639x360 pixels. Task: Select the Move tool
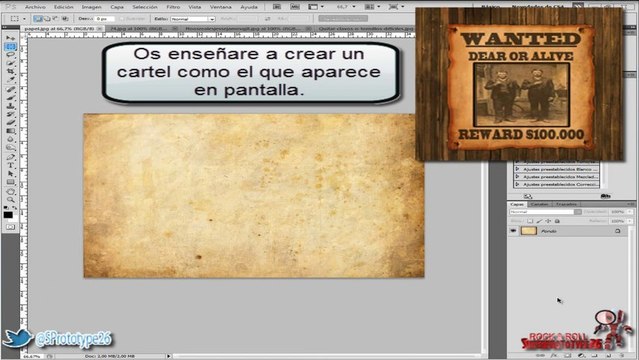[10, 38]
